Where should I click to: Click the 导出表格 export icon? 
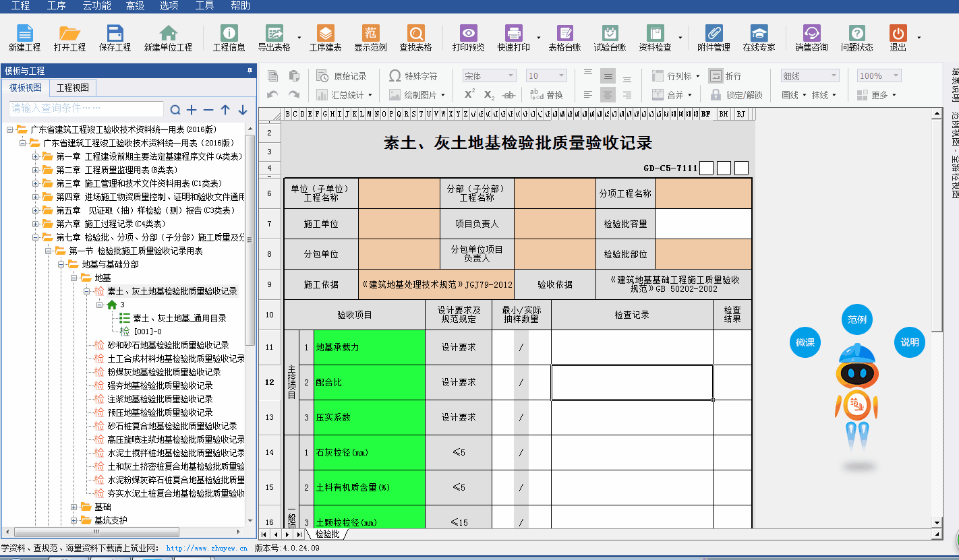274,34
